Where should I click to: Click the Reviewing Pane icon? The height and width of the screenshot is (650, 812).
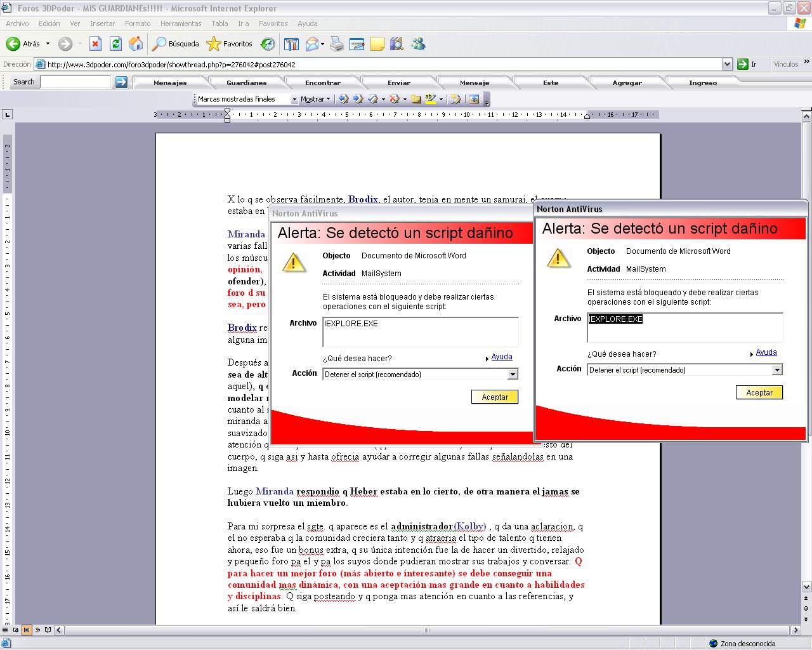[x=474, y=99]
